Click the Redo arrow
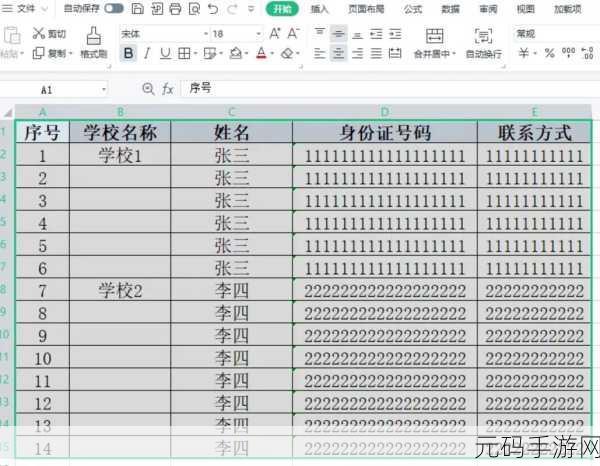Image resolution: width=600 pixels, height=466 pixels. tap(232, 8)
